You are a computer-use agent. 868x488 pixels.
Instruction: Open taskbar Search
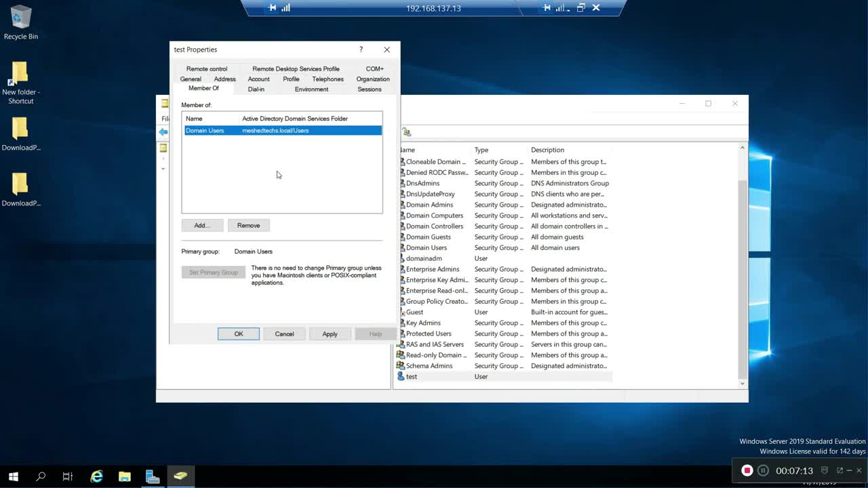(41, 476)
